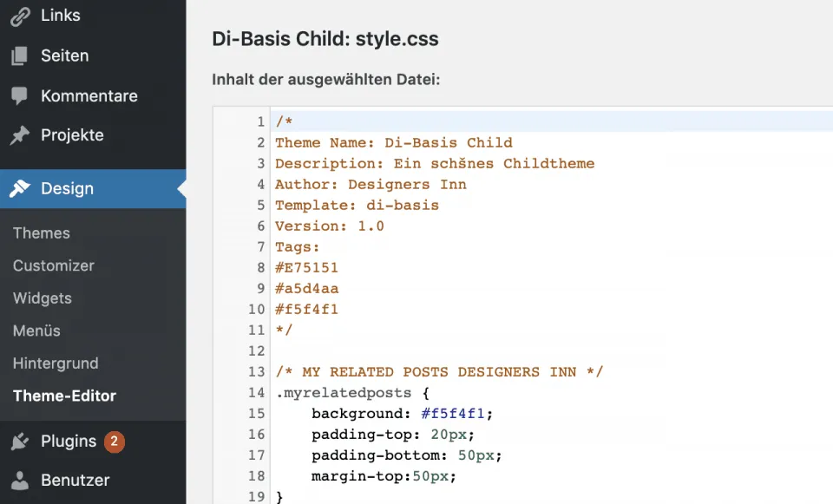Click the Seiten pages icon
Image resolution: width=833 pixels, height=504 pixels.
point(19,56)
